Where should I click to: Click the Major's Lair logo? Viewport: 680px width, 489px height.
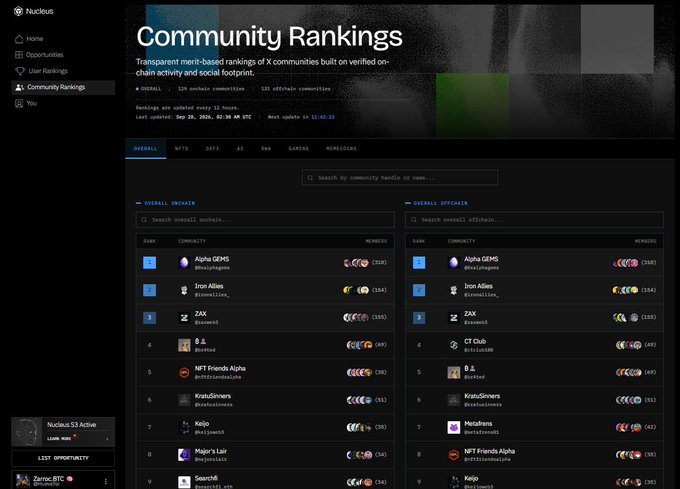point(184,455)
